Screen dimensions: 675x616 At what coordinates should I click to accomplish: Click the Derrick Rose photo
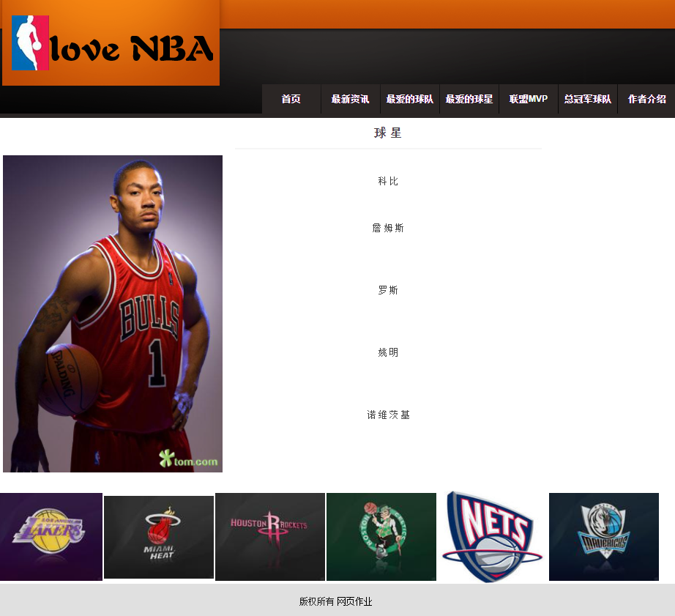coord(113,313)
